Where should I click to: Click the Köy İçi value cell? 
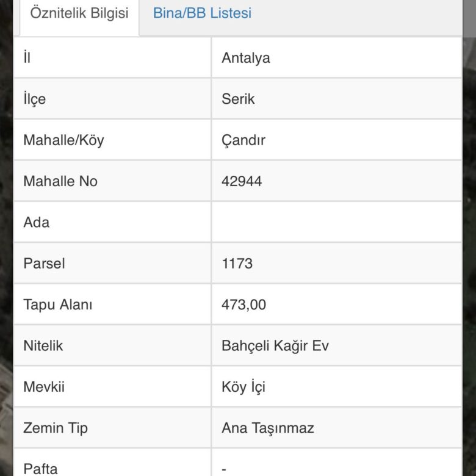click(x=243, y=387)
